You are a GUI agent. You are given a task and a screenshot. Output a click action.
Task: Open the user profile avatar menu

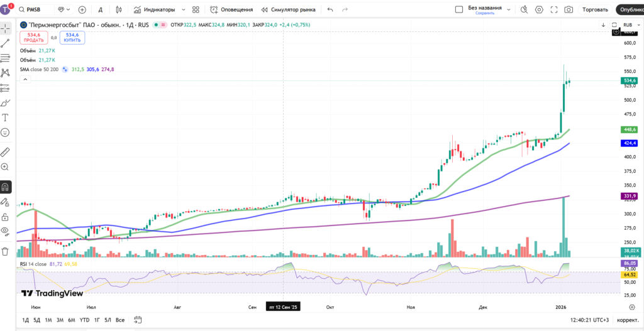tap(6, 9)
